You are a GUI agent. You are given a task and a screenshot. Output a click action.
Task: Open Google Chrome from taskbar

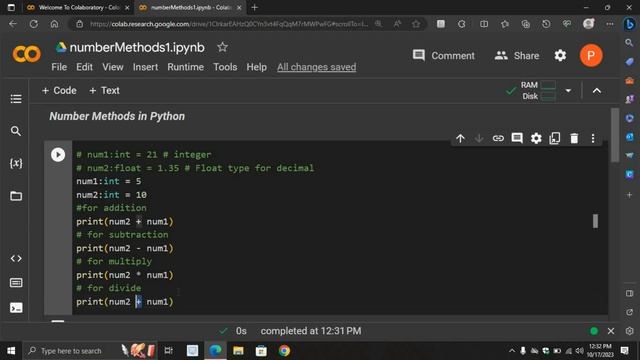(x=284, y=351)
